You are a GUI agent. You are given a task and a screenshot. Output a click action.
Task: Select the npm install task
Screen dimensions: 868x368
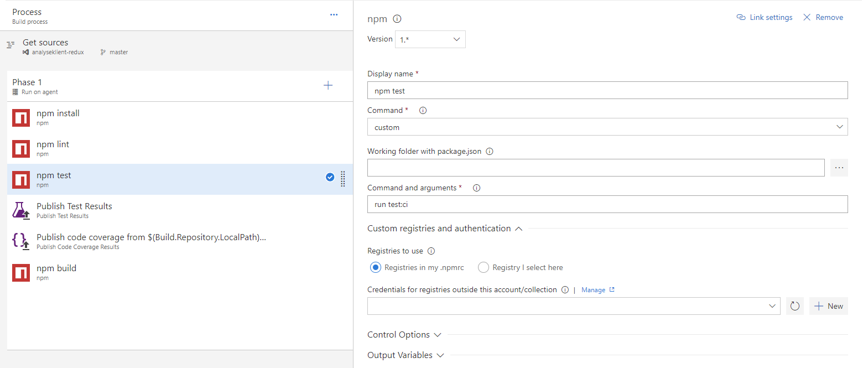pyautogui.click(x=58, y=117)
